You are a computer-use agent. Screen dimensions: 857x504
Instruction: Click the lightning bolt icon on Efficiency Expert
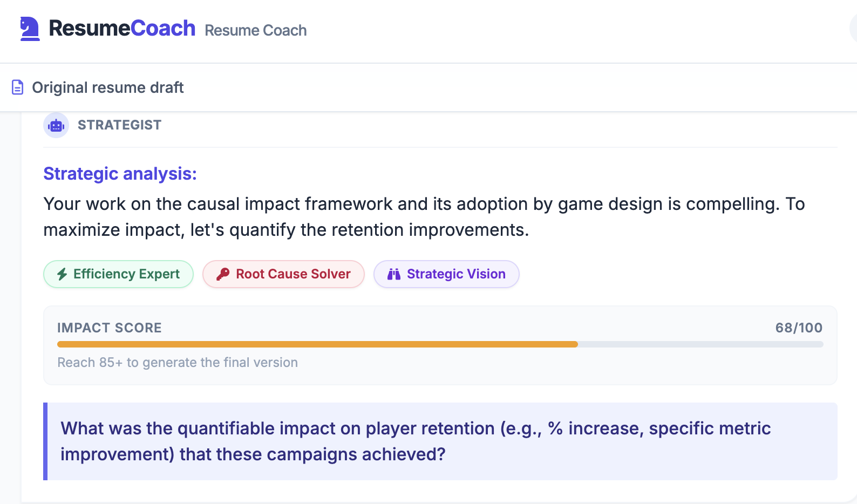point(62,274)
